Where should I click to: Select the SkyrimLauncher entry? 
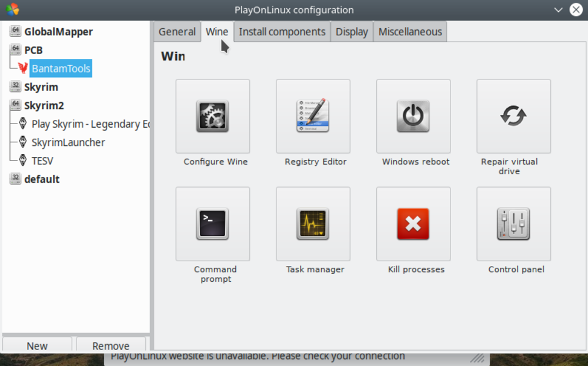(x=68, y=142)
